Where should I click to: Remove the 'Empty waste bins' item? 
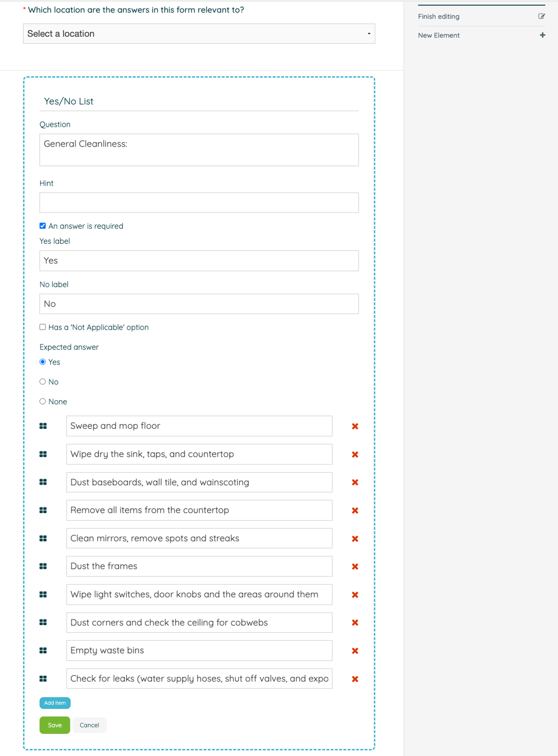coord(355,651)
